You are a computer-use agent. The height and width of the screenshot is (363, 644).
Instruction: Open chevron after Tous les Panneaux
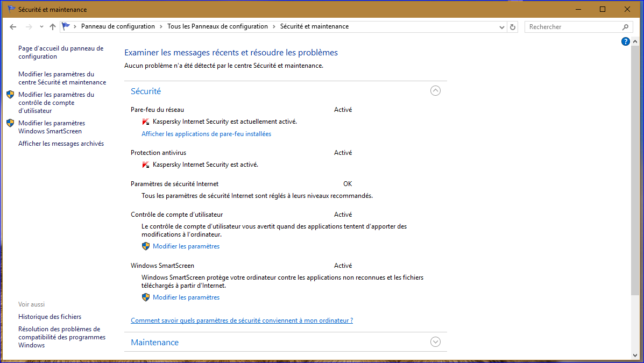point(274,27)
